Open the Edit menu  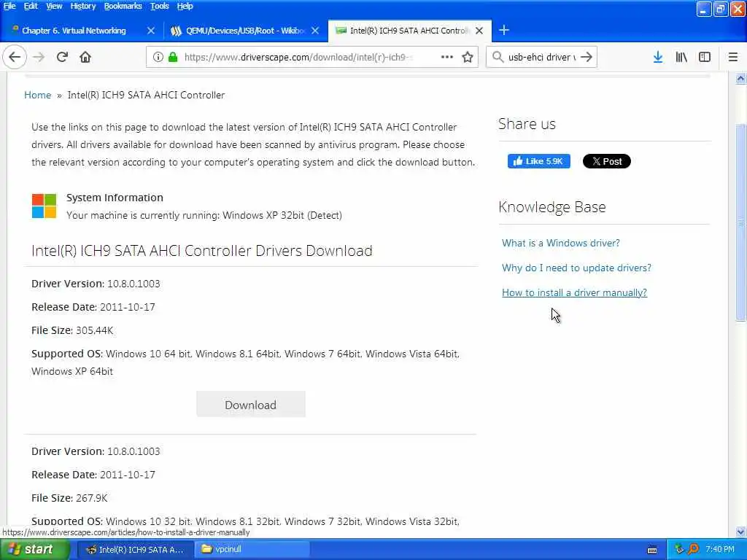(x=31, y=6)
